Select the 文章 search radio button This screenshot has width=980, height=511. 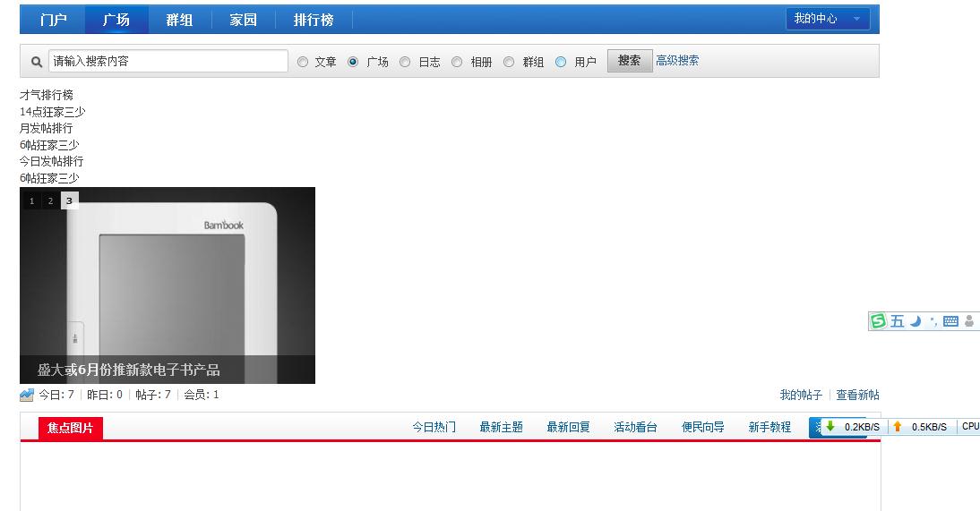coord(303,62)
